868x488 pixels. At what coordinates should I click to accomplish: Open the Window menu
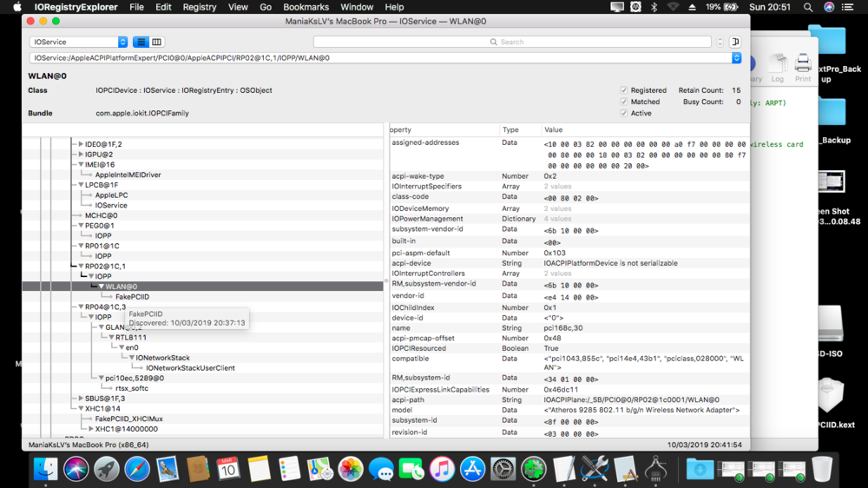(x=357, y=7)
